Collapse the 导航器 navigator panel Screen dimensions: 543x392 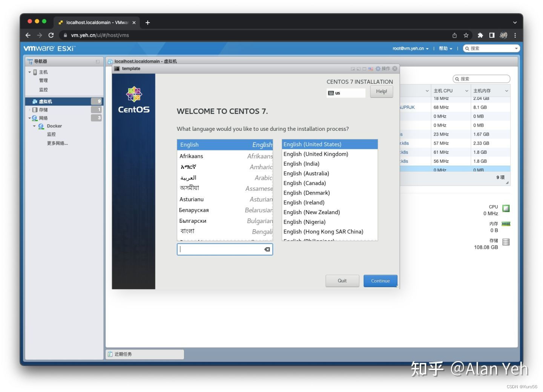pyautogui.click(x=98, y=61)
